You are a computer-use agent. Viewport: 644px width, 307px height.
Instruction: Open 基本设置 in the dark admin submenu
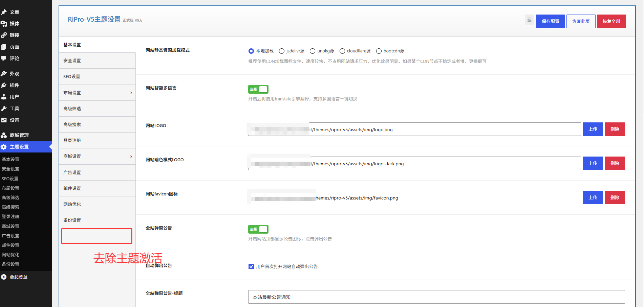[10, 159]
